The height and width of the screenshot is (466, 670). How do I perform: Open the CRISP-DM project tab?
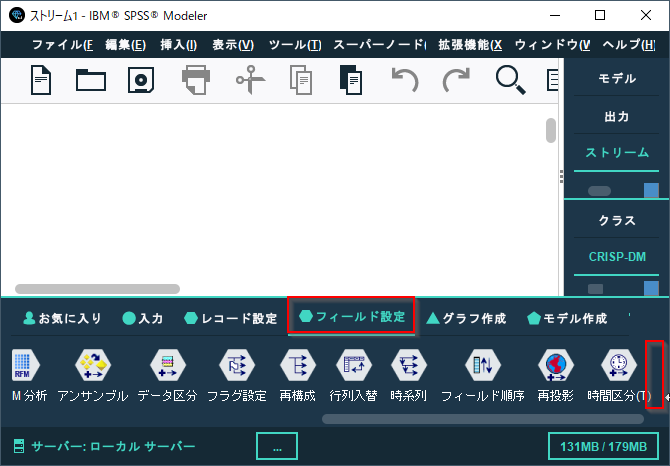[617, 257]
